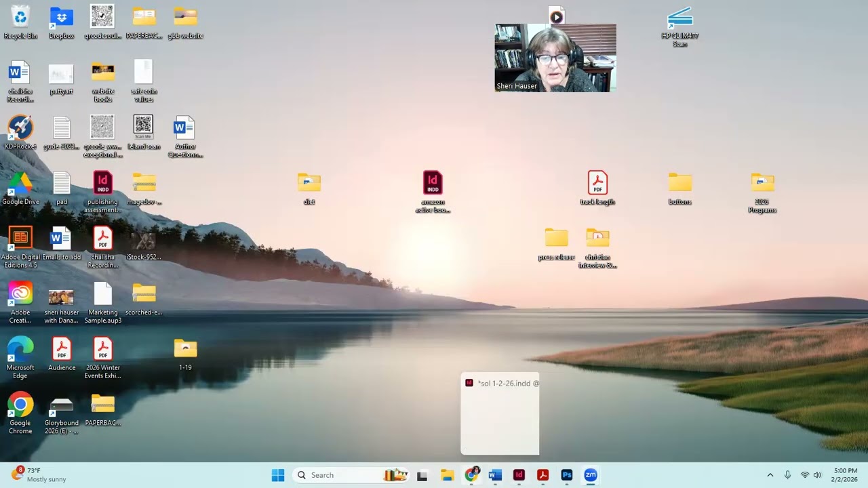Open the publishing assessment InDesign file

click(102, 192)
